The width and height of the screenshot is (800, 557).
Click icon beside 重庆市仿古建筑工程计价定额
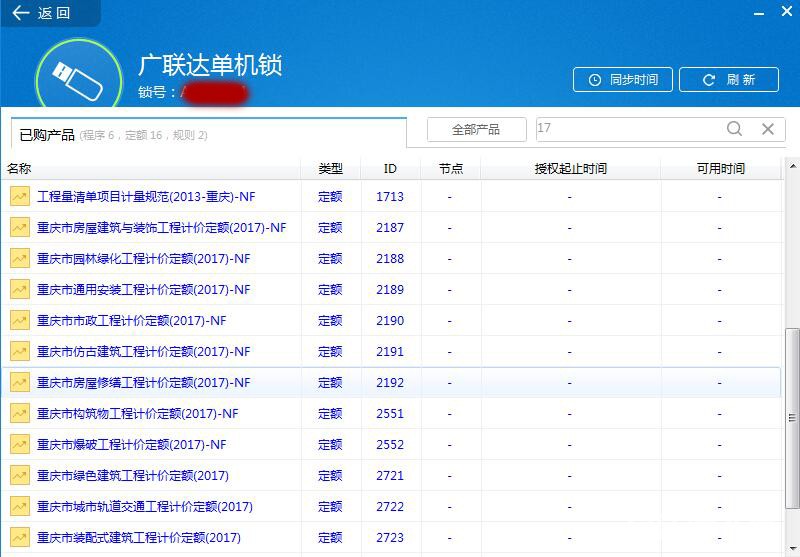pyautogui.click(x=20, y=351)
